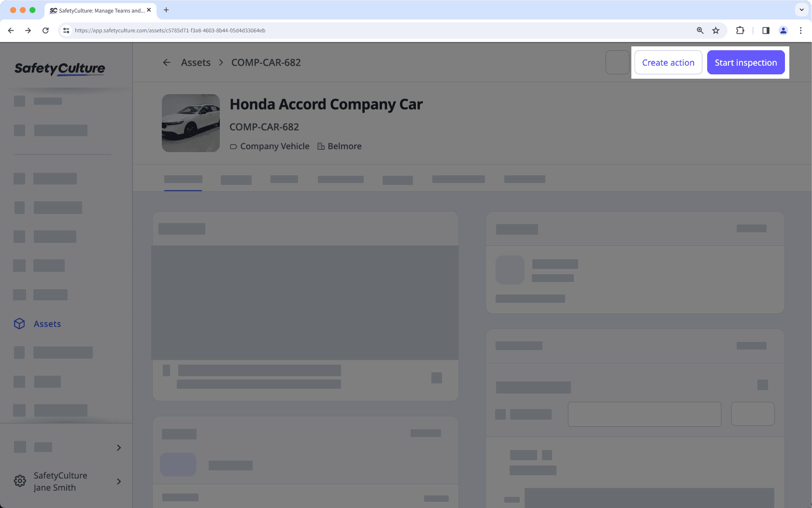The height and width of the screenshot is (508, 812).
Task: Click the zoom magnifier in the address bar
Action: click(700, 30)
